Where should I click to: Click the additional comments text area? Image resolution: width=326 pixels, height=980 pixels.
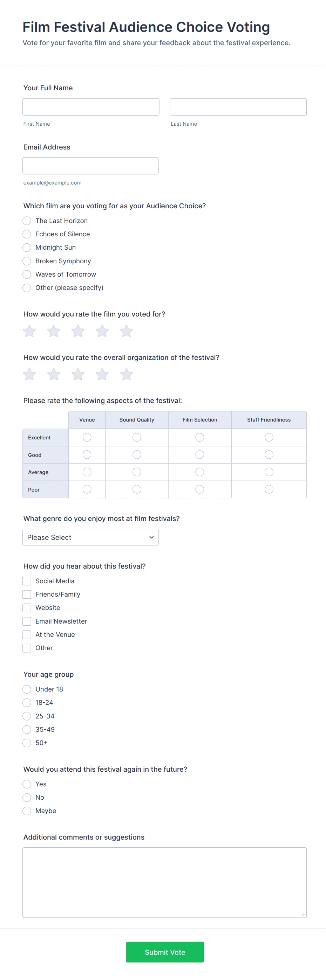click(164, 882)
